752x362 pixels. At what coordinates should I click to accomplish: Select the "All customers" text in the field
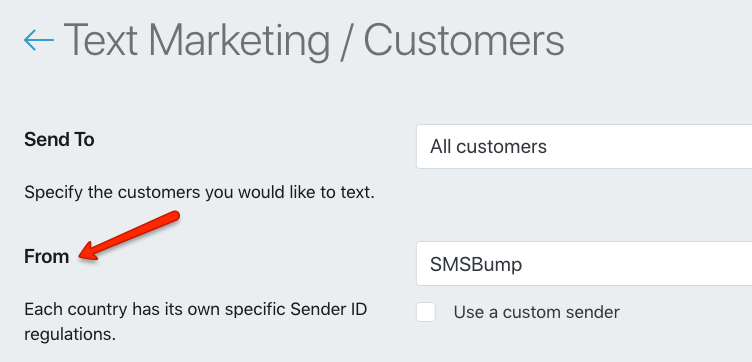488,147
